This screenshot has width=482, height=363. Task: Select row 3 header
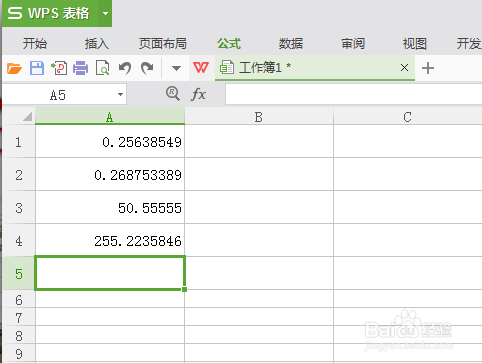[19, 208]
